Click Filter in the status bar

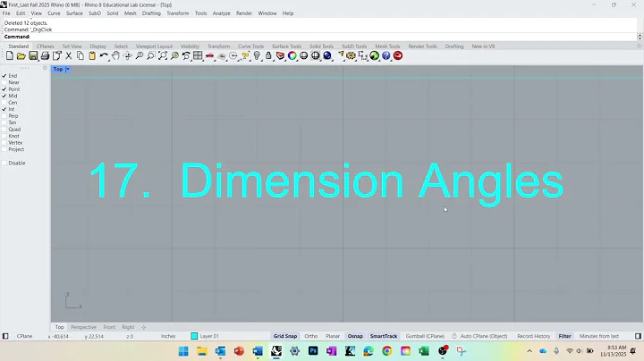click(x=564, y=336)
